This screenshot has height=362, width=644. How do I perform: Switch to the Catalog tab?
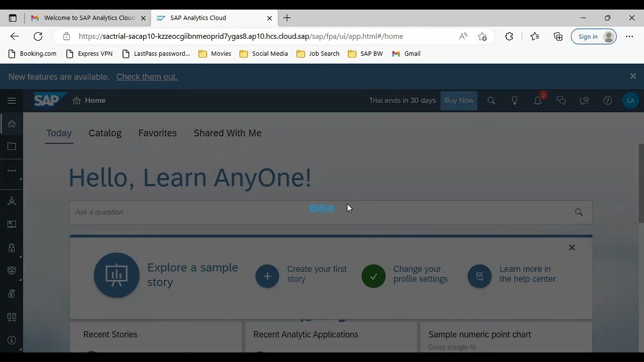tap(105, 133)
